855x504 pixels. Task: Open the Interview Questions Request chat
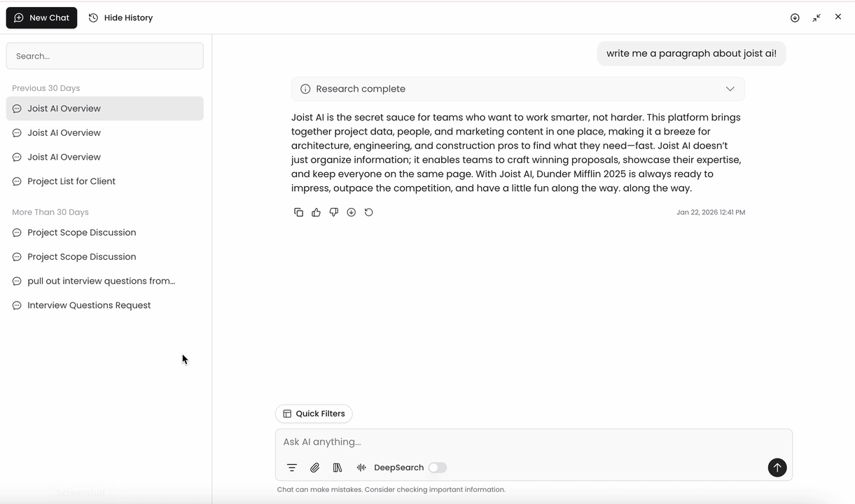point(105,305)
